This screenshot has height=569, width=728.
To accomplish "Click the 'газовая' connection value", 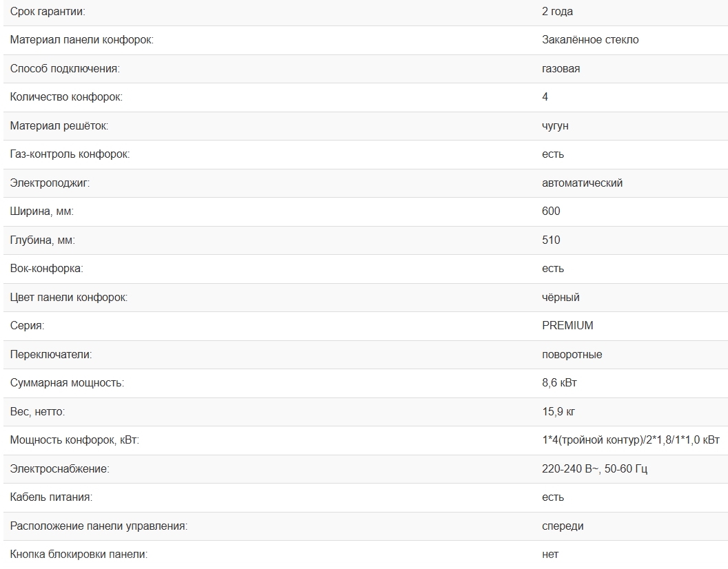I will (x=560, y=69).
